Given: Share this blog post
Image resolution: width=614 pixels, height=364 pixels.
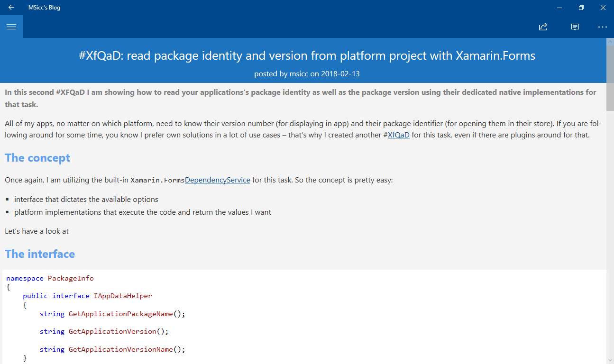Looking at the screenshot, I should tap(543, 27).
